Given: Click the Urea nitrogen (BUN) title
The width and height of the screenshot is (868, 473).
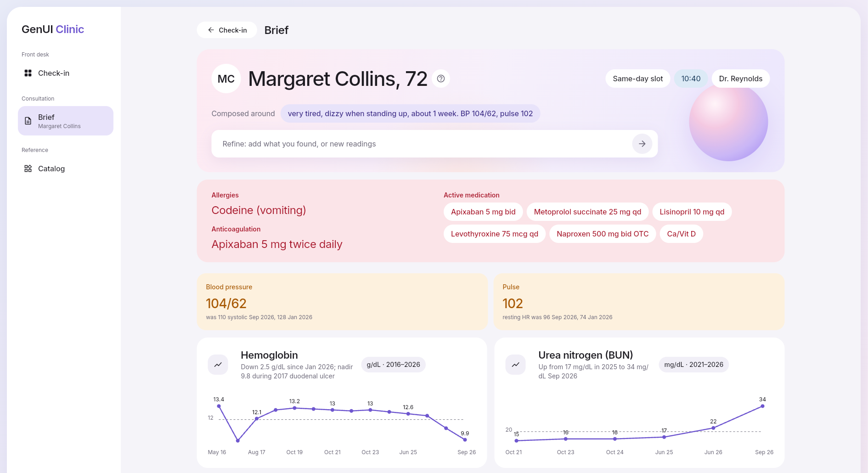Looking at the screenshot, I should click(586, 355).
